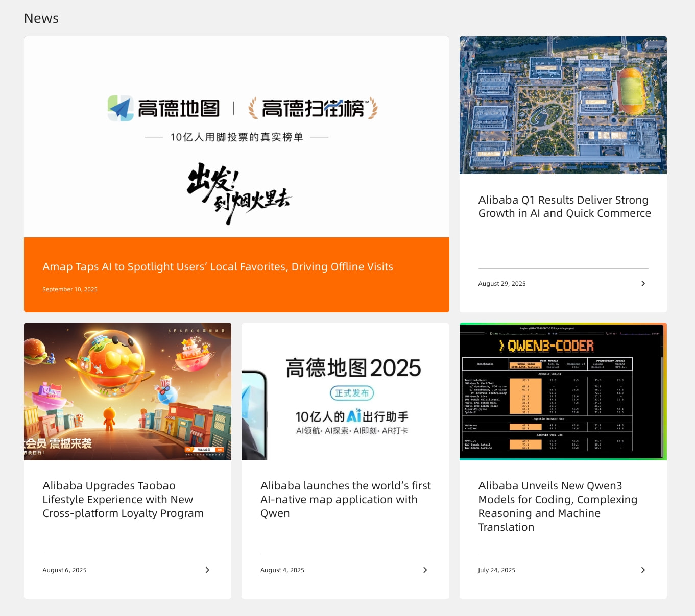Screen dimensions: 695x616
Task: Click the arrow icon next to August 4, 2025
Action: [425, 570]
